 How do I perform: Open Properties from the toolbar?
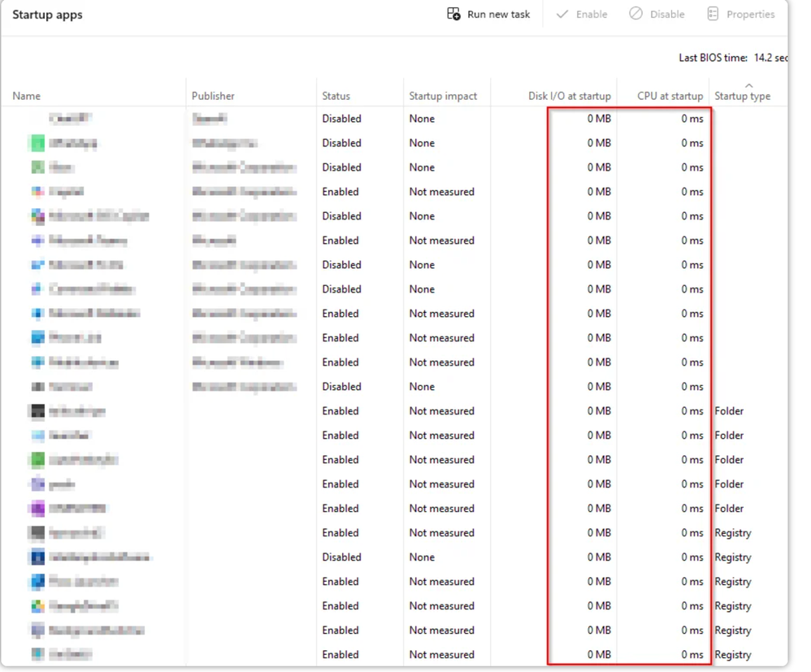click(x=740, y=15)
